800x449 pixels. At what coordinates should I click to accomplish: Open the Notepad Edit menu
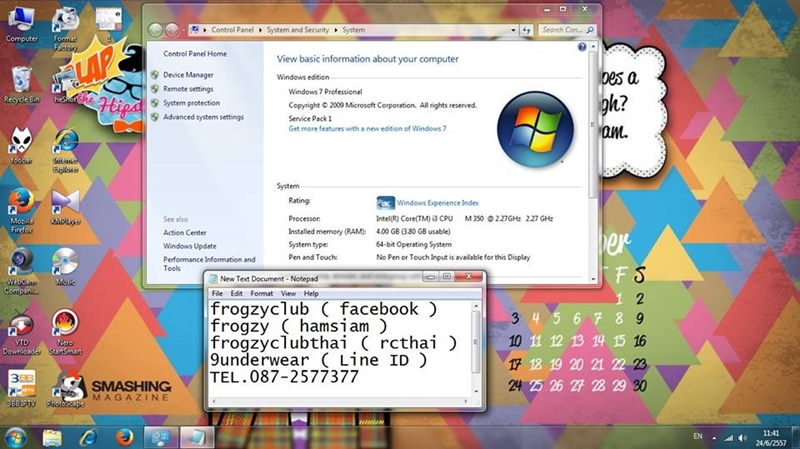236,293
